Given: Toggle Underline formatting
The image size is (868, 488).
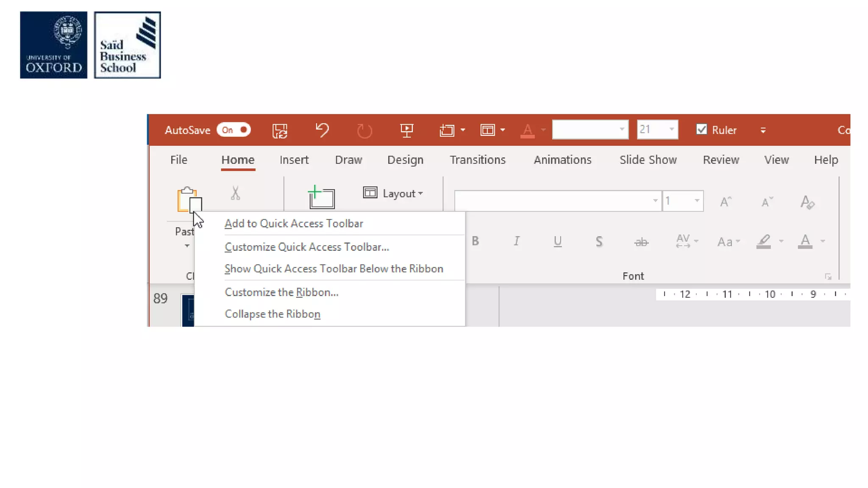Looking at the screenshot, I should click(557, 241).
